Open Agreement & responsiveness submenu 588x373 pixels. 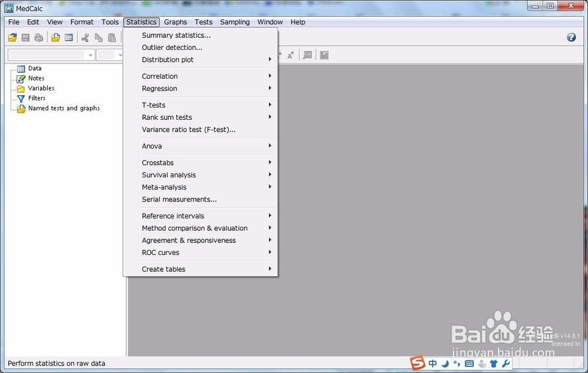pyautogui.click(x=206, y=240)
